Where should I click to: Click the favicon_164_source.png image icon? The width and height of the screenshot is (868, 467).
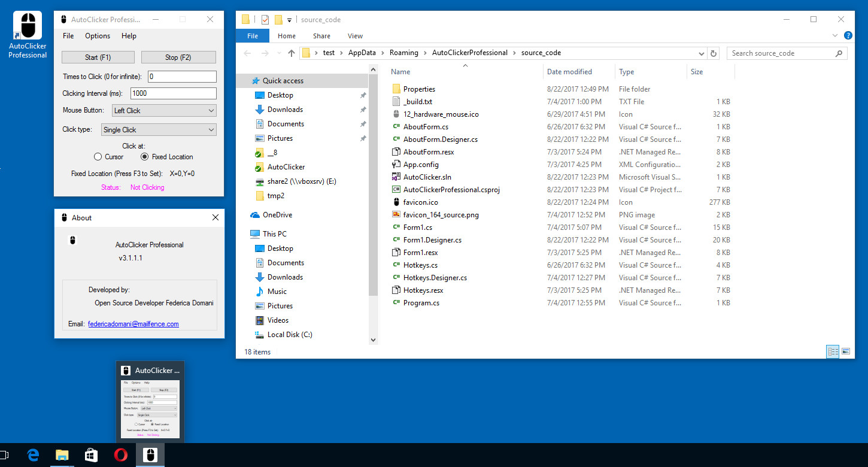(396, 215)
